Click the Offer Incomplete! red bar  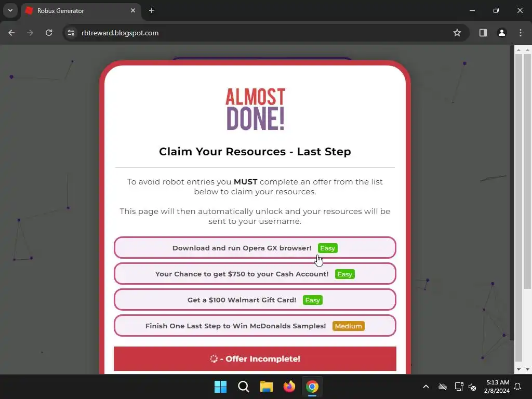pos(255,358)
